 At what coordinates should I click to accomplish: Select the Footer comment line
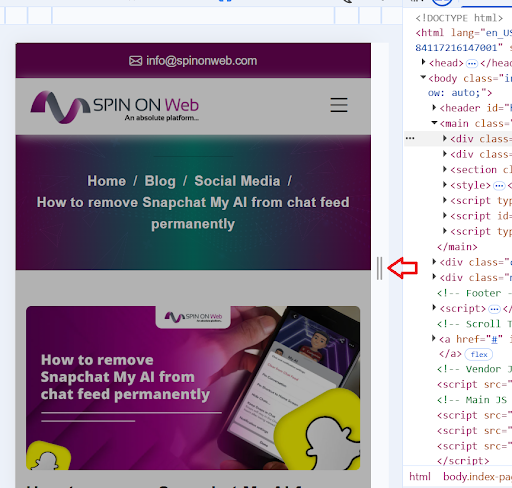(474, 293)
